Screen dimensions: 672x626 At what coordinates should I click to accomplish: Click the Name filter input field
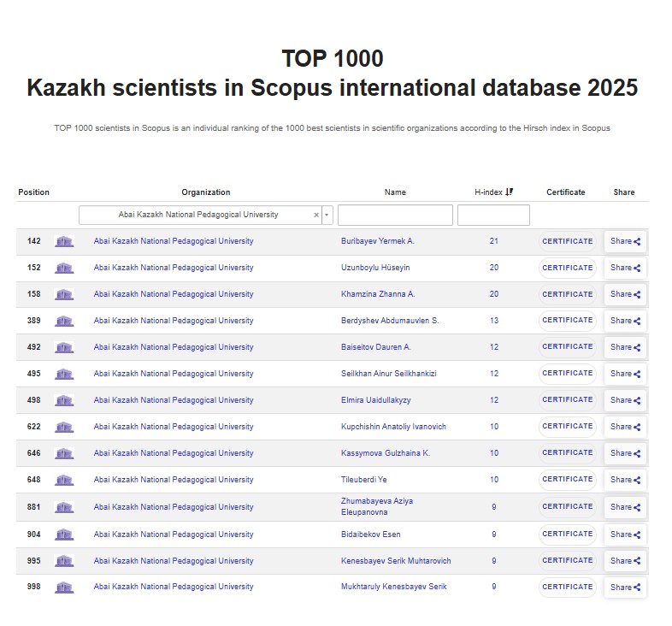pyautogui.click(x=395, y=216)
